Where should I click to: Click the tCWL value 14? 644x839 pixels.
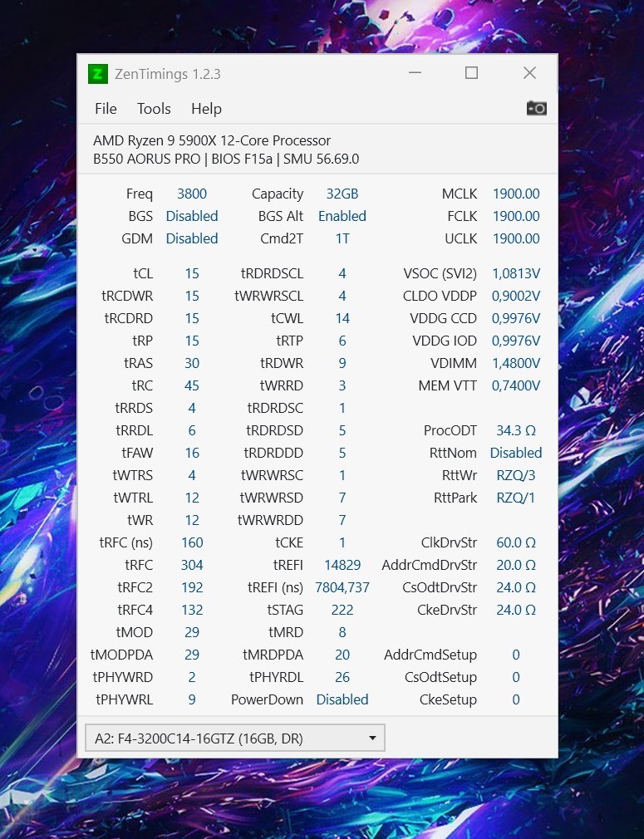(x=342, y=318)
